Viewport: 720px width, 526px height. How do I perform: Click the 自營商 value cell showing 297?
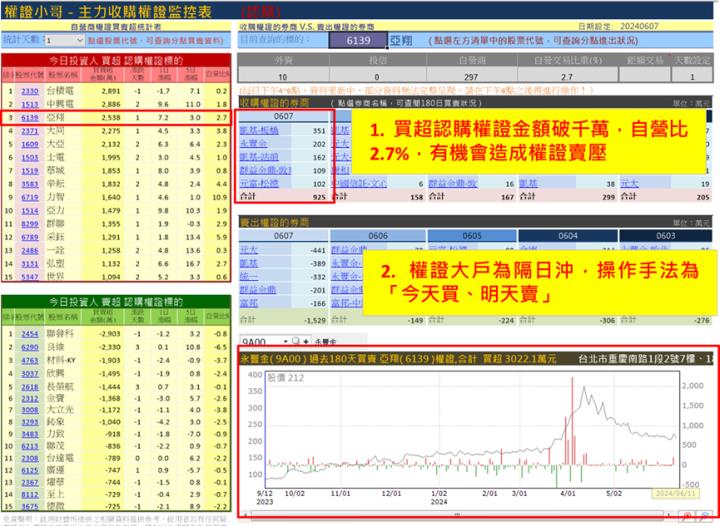click(472, 76)
